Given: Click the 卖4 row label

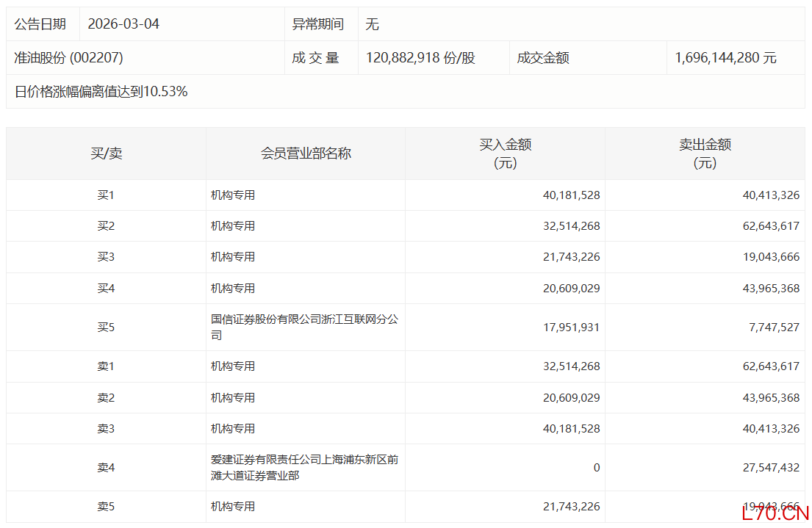Looking at the screenshot, I should point(106,468).
